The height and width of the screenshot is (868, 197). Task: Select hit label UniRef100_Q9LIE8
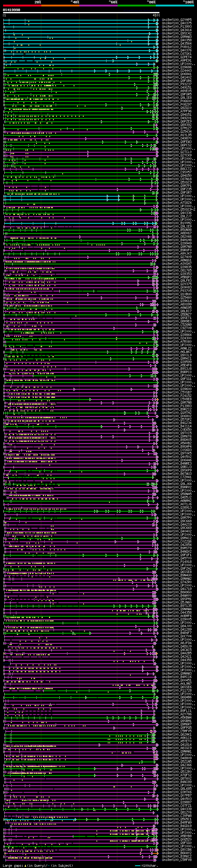pyautogui.click(x=177, y=98)
